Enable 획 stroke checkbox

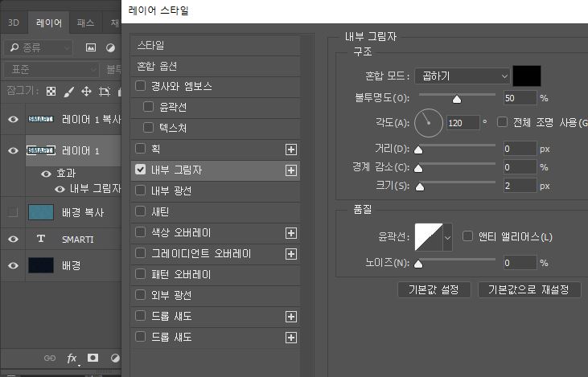140,149
